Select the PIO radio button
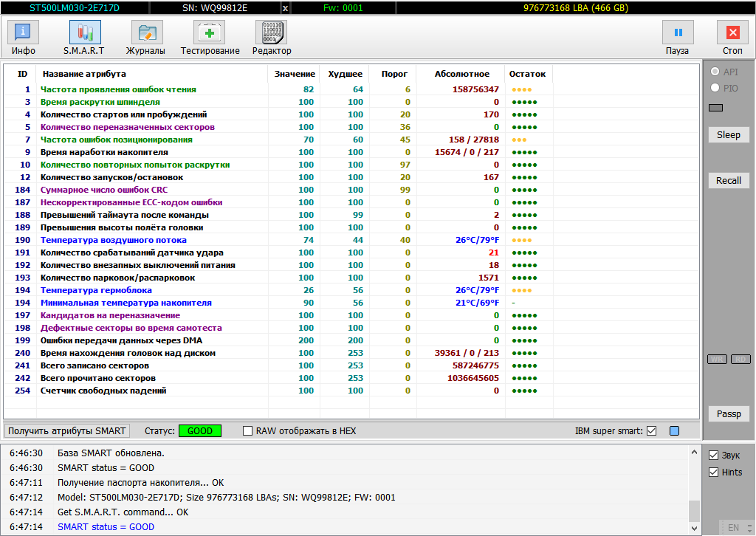 pyautogui.click(x=715, y=88)
